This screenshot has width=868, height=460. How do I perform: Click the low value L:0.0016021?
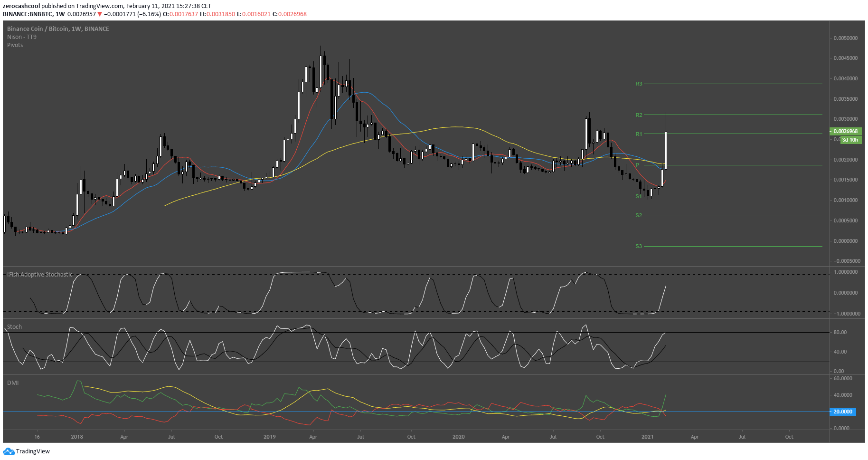point(254,14)
